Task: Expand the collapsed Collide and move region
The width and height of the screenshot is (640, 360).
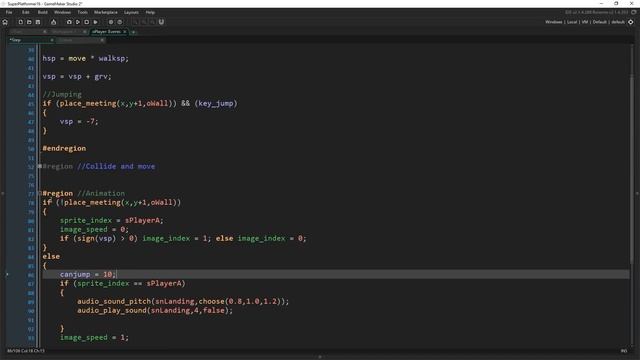Action: pyautogui.click(x=40, y=166)
